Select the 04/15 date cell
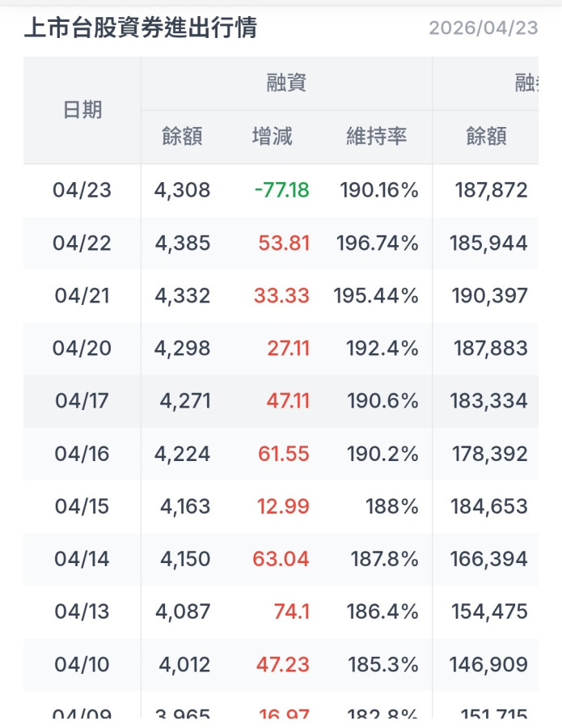The width and height of the screenshot is (562, 728). pyautogui.click(x=82, y=506)
